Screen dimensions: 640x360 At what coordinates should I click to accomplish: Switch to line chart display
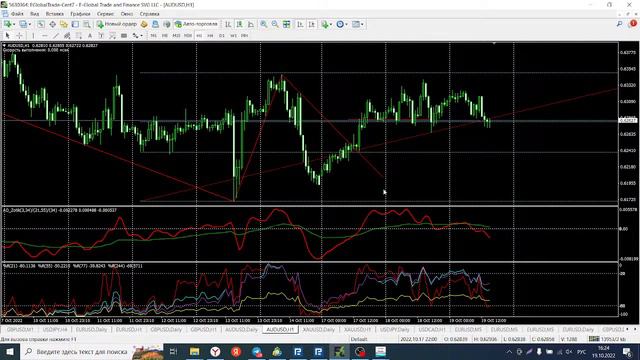[x=251, y=24]
